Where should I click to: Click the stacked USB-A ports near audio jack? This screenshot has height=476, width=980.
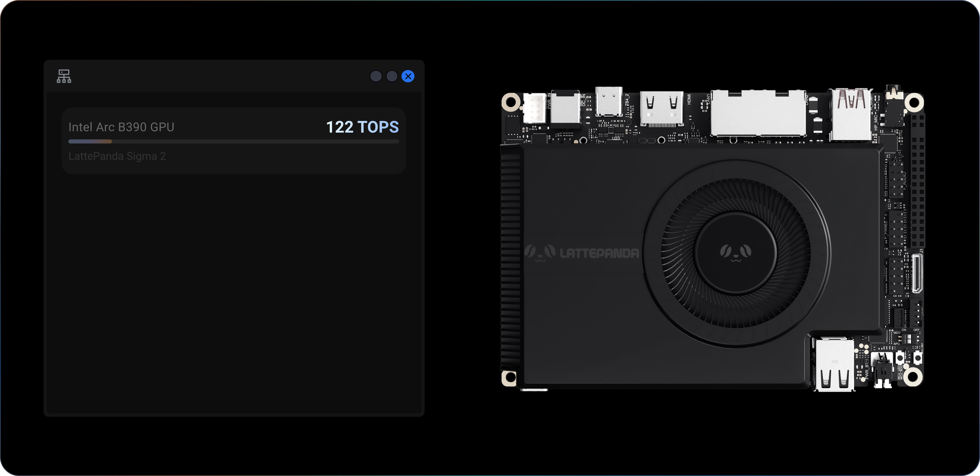pos(851,115)
